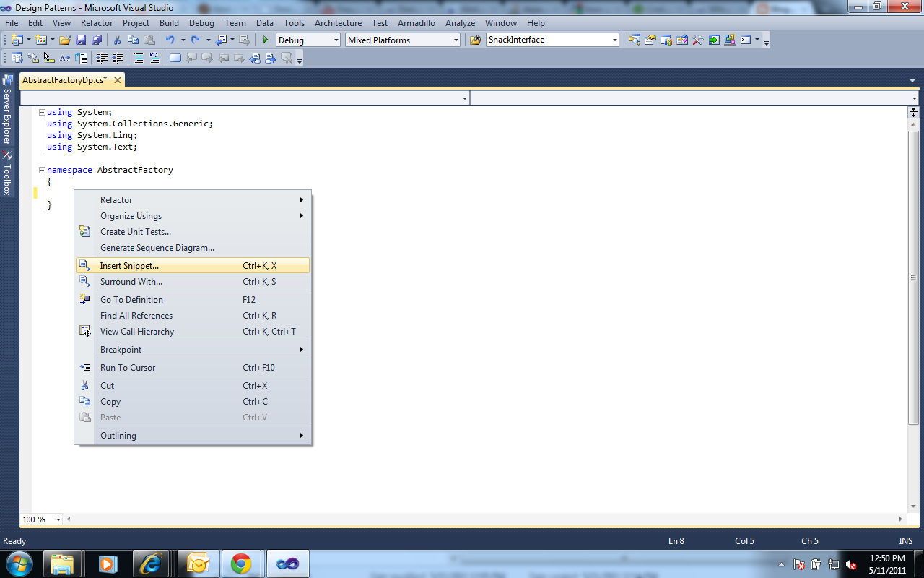Click the Display Object Member List icon
Image resolution: width=924 pixels, height=578 pixels.
[17, 58]
